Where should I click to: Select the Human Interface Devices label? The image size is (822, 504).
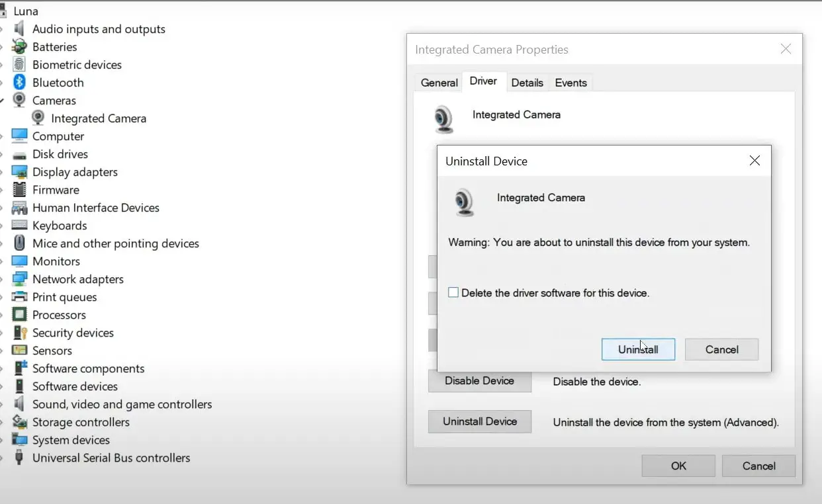pos(96,208)
